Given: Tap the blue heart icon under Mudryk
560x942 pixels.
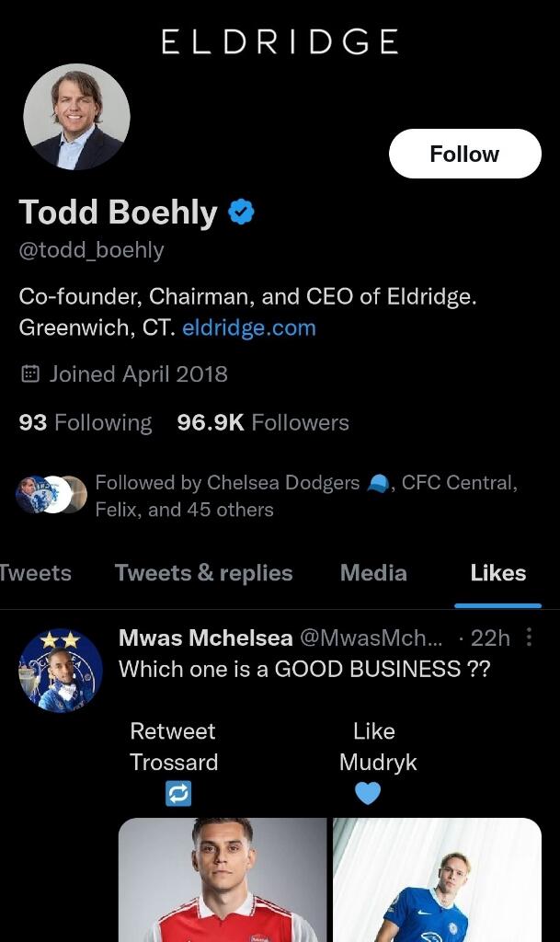Looking at the screenshot, I should 367,792.
